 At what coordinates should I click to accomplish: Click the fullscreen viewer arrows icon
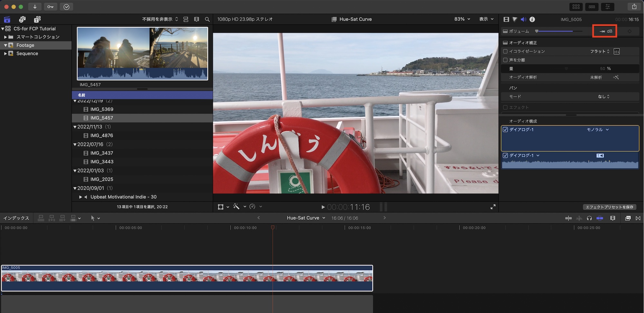coord(493,207)
